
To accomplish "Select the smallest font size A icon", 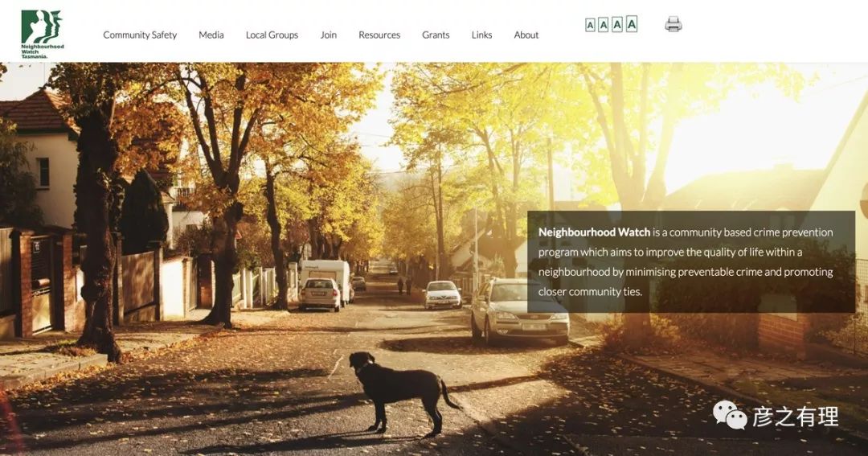I will [590, 26].
